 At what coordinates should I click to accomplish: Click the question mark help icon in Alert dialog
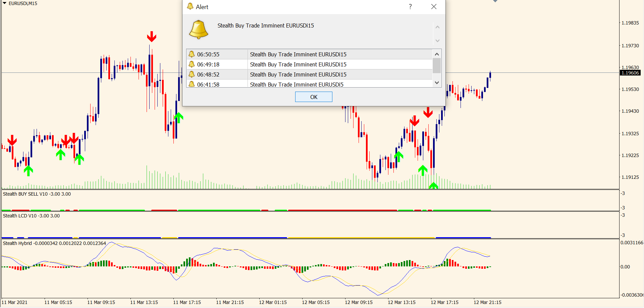(410, 7)
